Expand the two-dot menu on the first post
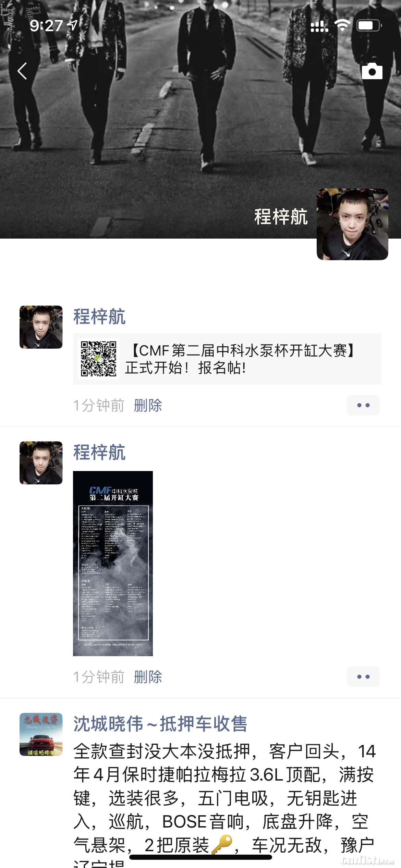Screen dimensions: 401x868 coord(363,405)
